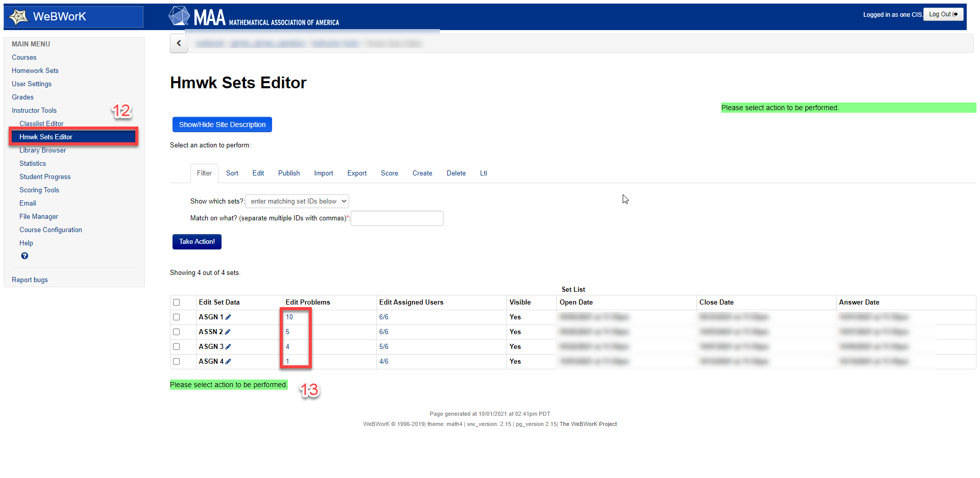
Task: Click Show/Hide Site Description button
Action: (x=222, y=124)
